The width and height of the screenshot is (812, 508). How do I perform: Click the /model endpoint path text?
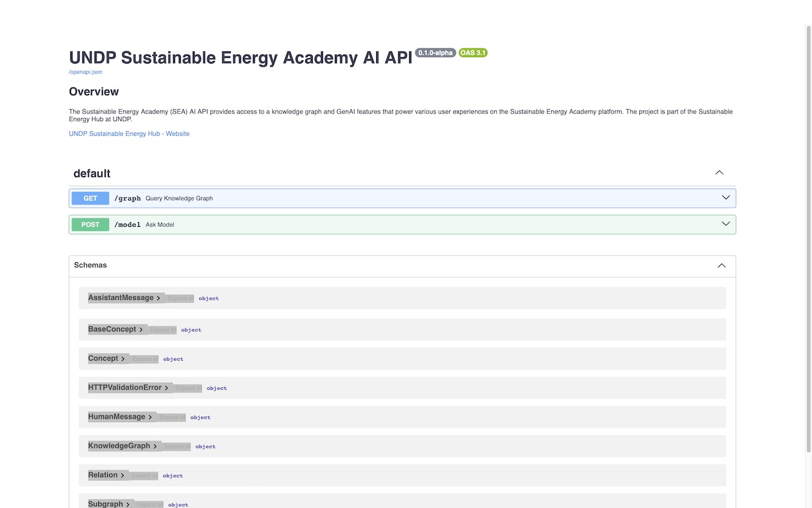(x=128, y=224)
